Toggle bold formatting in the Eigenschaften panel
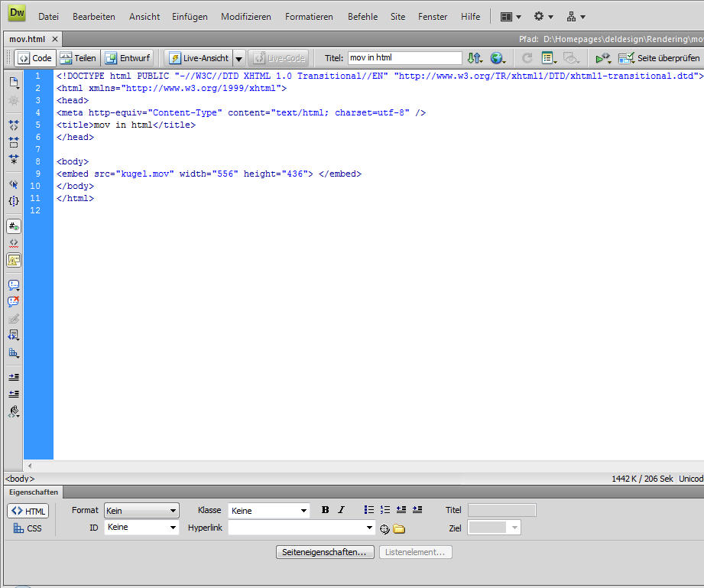 tap(325, 510)
